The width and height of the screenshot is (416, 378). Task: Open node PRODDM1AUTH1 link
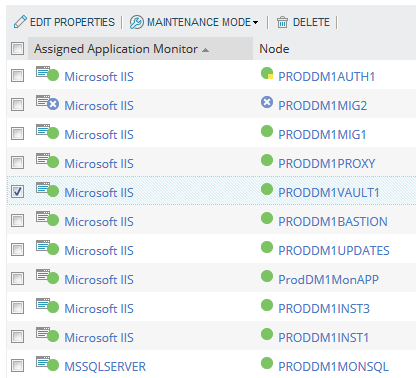[327, 77]
